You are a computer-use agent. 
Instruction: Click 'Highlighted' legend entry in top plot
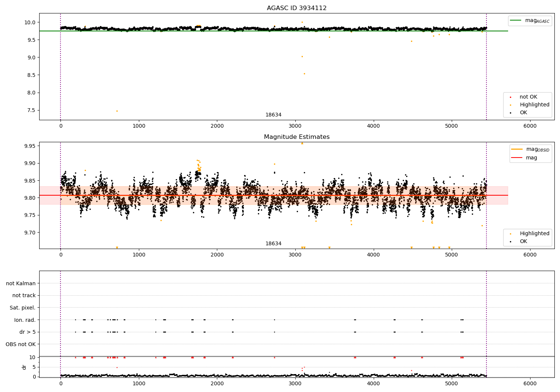535,105
